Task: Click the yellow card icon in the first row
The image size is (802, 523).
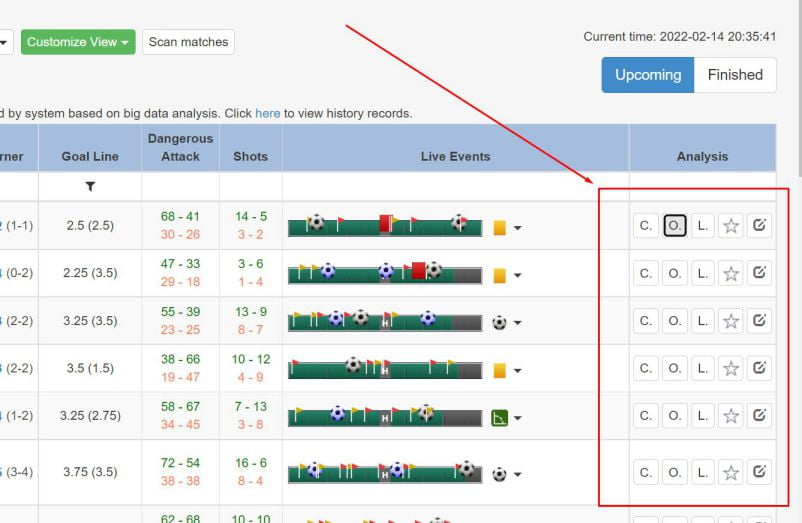Action: click(499, 228)
